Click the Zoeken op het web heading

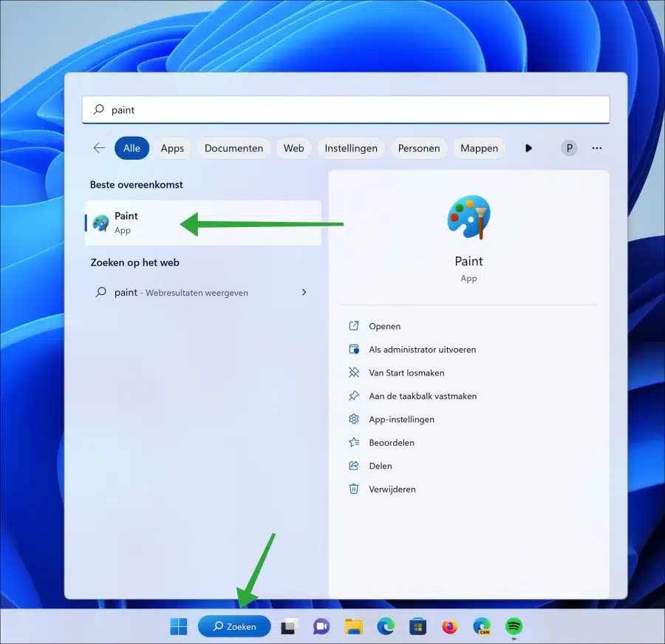(x=134, y=262)
